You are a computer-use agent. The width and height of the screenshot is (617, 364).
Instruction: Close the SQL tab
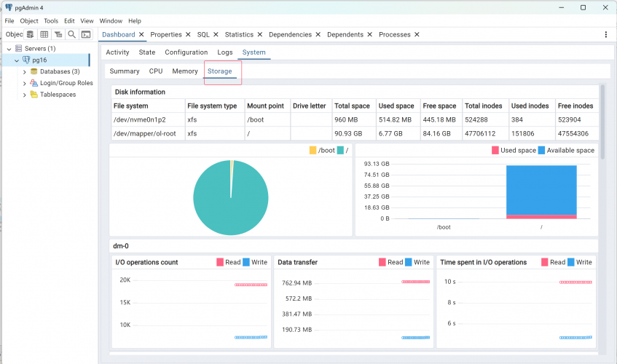[x=216, y=35]
